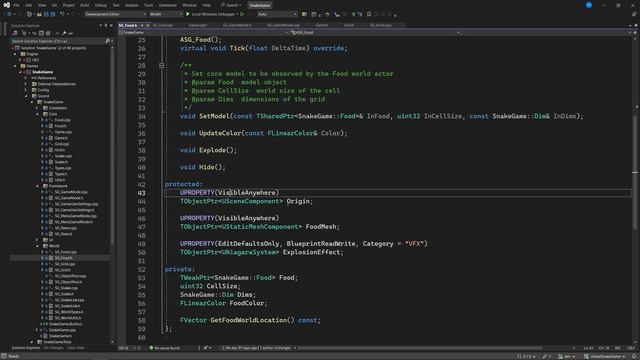The height and width of the screenshot is (360, 640).
Task: Click the search icon in Solution Explorer search
Action: (107, 41)
